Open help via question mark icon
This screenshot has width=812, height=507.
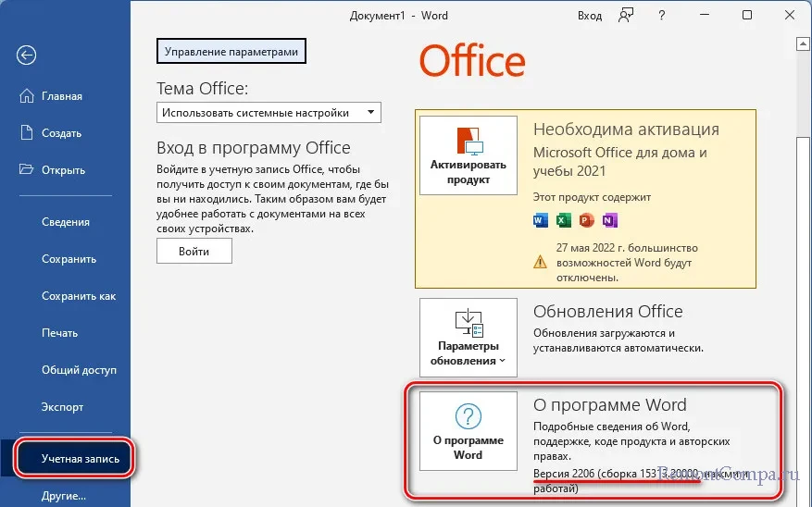point(661,15)
